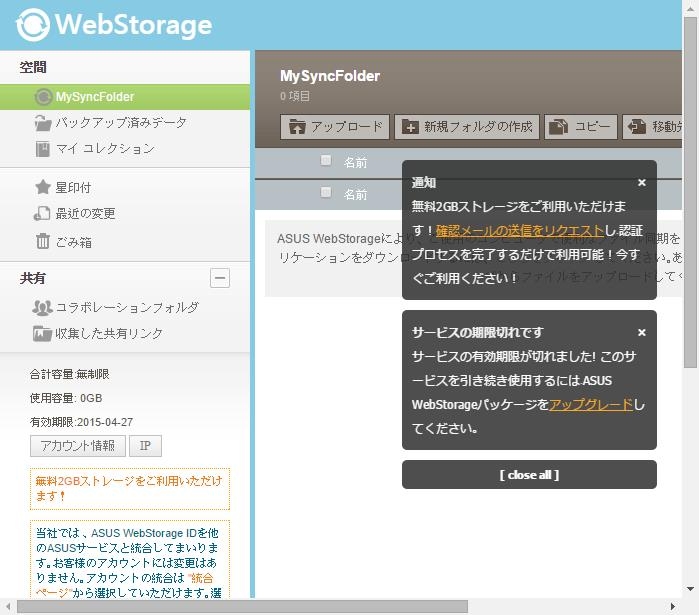
Task: Click 確認メールの送信をリクエスト link
Action: tap(519, 230)
